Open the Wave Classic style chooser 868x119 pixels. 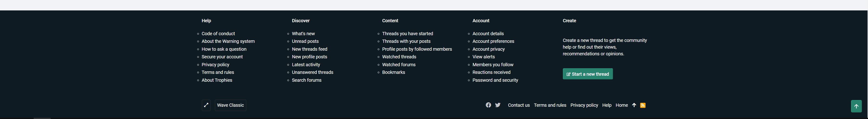click(231, 105)
